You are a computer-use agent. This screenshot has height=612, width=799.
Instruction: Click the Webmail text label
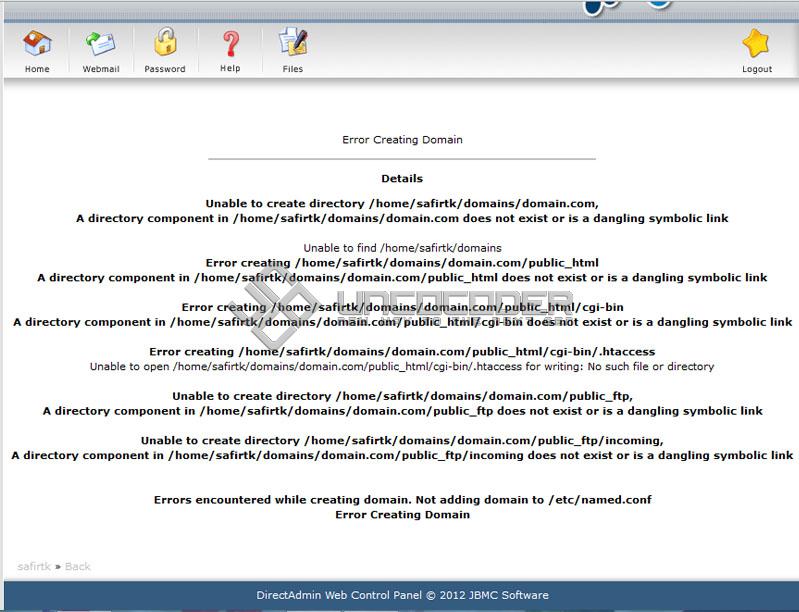(101, 69)
